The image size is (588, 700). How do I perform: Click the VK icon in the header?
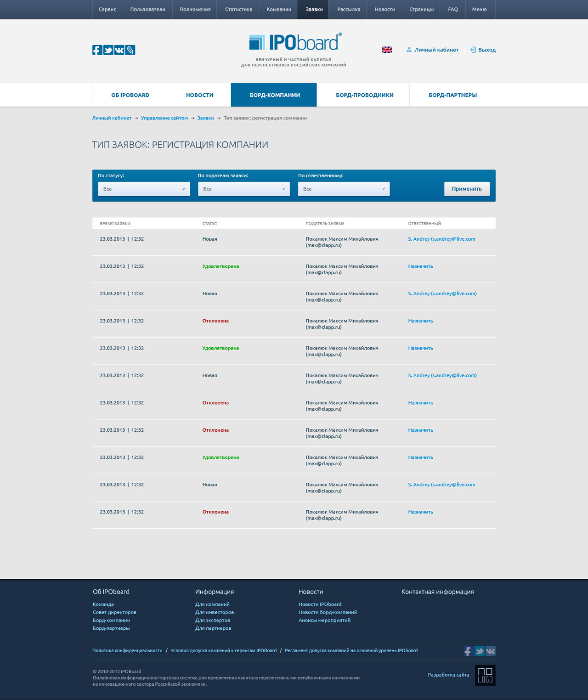coord(119,50)
